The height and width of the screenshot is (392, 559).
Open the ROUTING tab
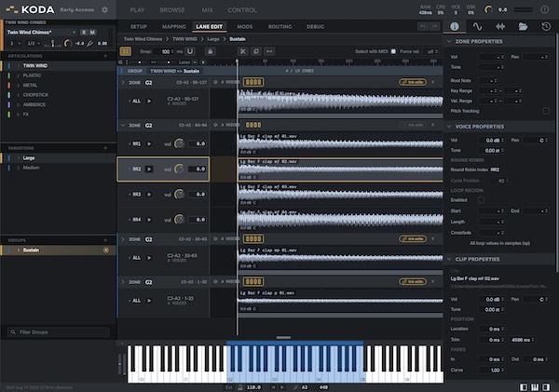[x=279, y=27]
